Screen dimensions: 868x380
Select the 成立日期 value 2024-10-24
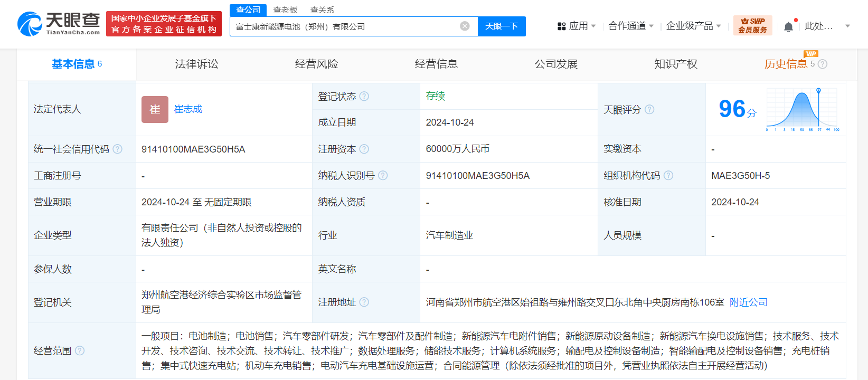click(450, 122)
